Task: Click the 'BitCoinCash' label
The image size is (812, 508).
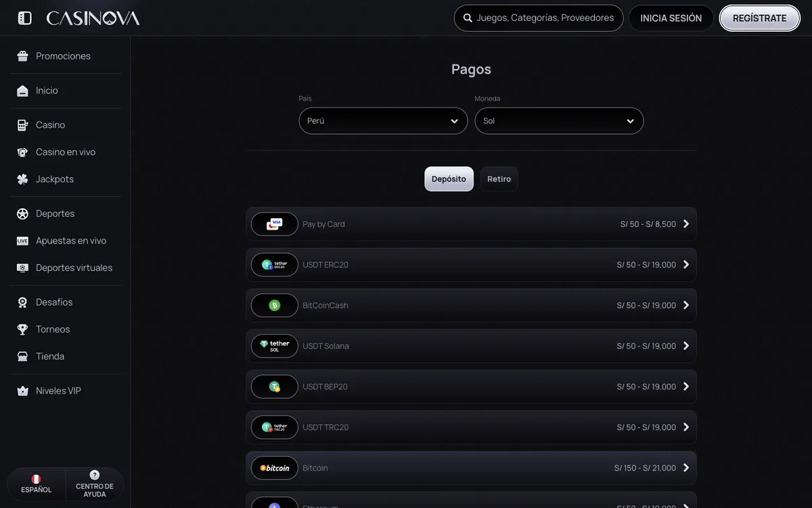Action: 325,305
